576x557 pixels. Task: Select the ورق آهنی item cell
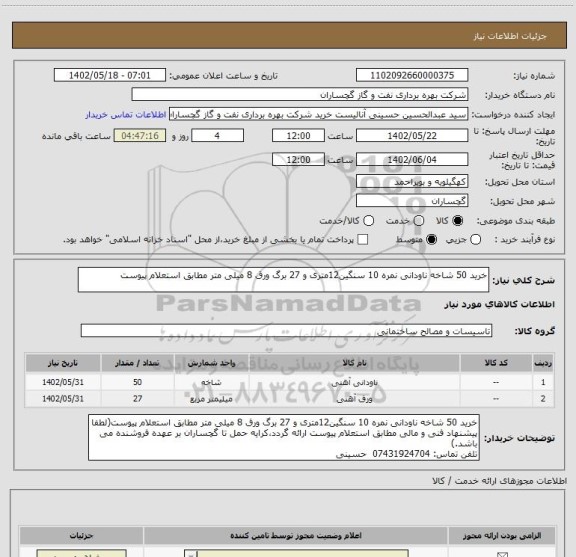(x=354, y=399)
